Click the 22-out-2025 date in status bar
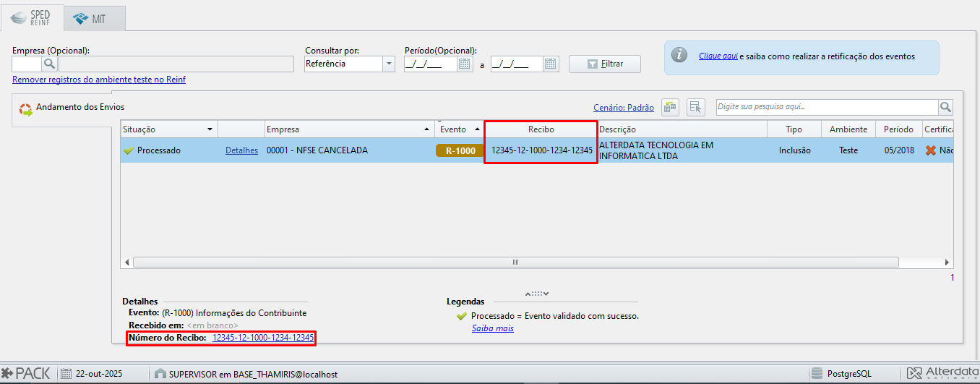The image size is (980, 384). pos(100,374)
